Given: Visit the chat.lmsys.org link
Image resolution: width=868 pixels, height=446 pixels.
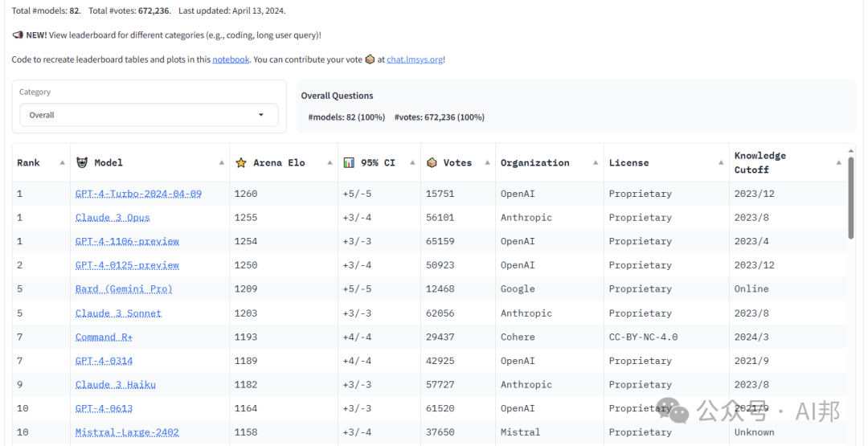Looking at the screenshot, I should [x=415, y=59].
